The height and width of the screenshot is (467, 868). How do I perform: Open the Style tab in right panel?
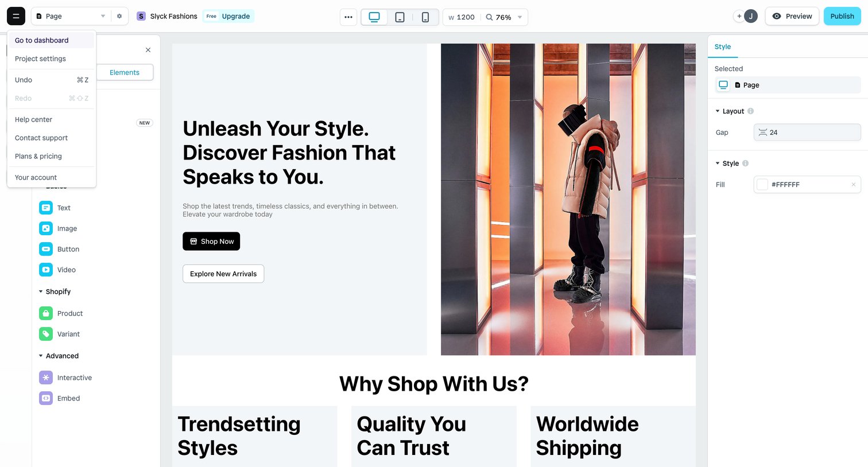[x=723, y=46]
